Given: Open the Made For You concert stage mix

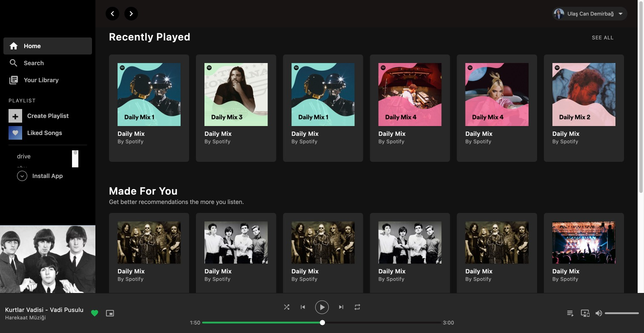Looking at the screenshot, I should (x=584, y=243).
